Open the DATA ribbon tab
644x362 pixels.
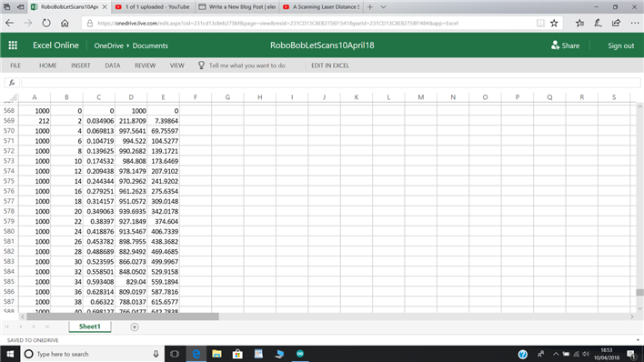(113, 65)
